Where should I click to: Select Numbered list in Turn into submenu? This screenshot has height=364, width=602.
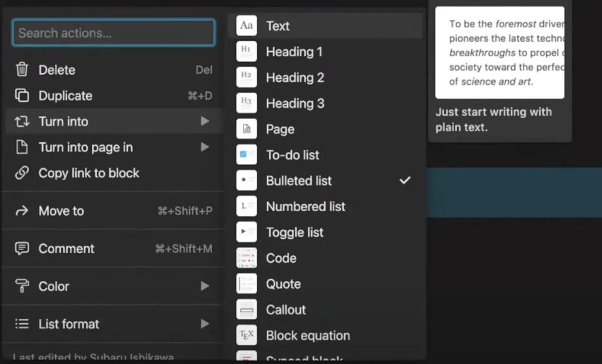[x=306, y=207]
